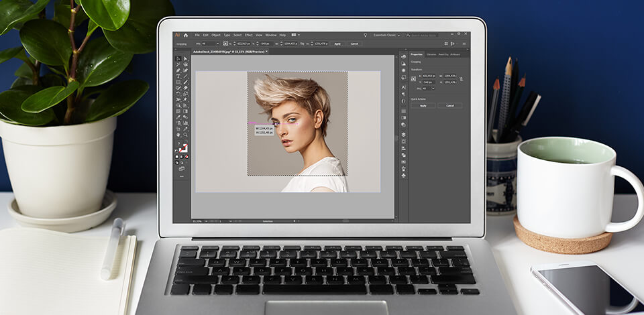
Task: Click the Search Adobe Stock field
Action: point(423,36)
